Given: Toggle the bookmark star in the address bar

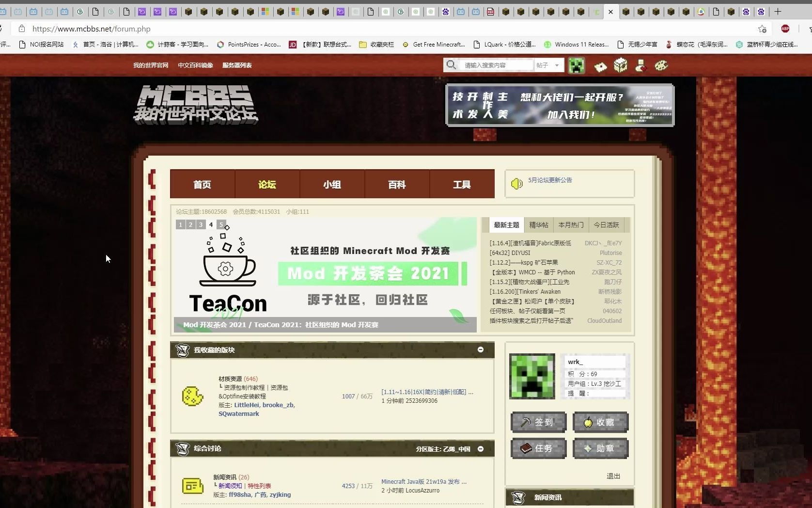Looking at the screenshot, I should pyautogui.click(x=762, y=29).
